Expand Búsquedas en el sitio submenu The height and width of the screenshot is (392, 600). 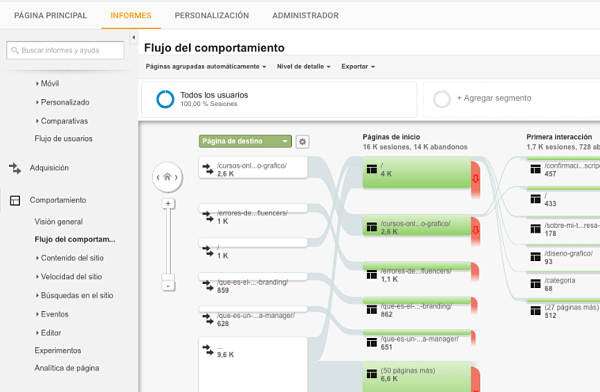coord(75,295)
